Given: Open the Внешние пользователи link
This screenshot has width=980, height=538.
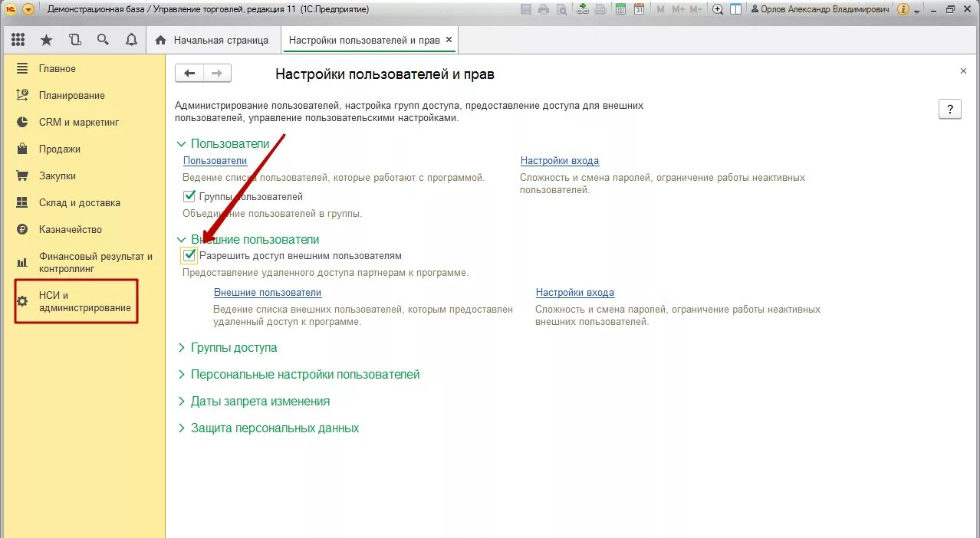Looking at the screenshot, I should point(268,293).
